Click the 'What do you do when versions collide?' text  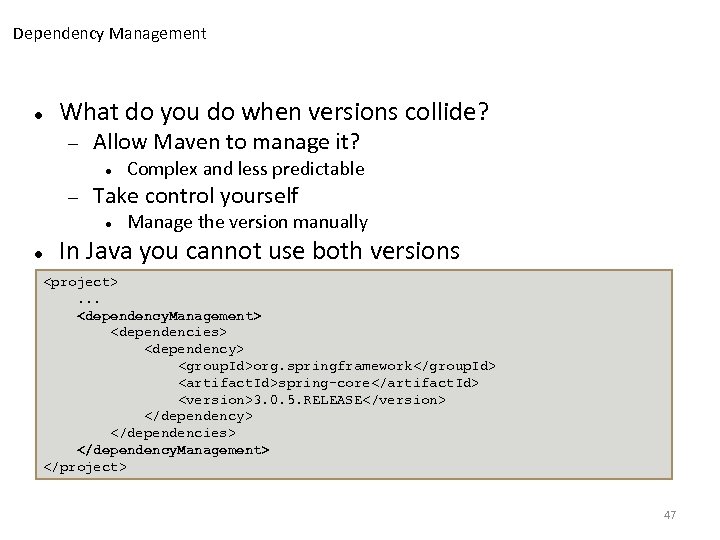[275, 111]
